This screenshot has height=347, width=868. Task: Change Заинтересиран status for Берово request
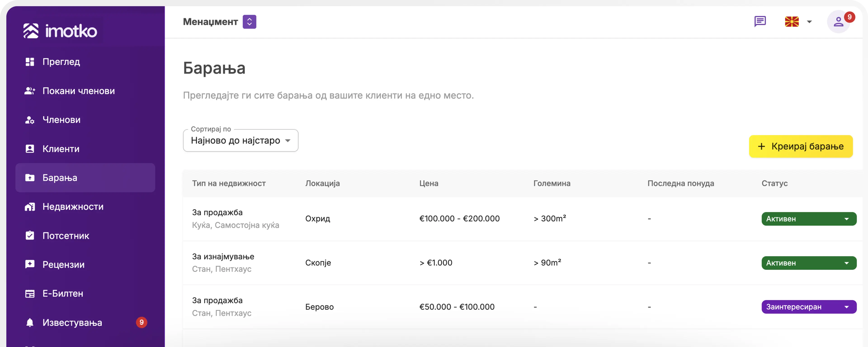click(x=809, y=307)
